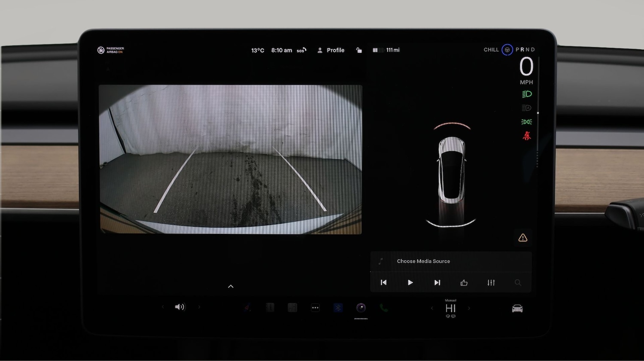The image size is (644, 361).
Task: Open the dashcam camera viewer
Action: [x=361, y=307]
